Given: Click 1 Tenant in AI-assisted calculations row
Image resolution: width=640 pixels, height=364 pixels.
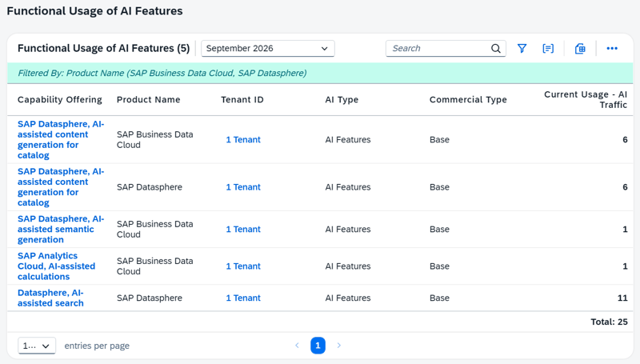Looking at the screenshot, I should tap(243, 266).
